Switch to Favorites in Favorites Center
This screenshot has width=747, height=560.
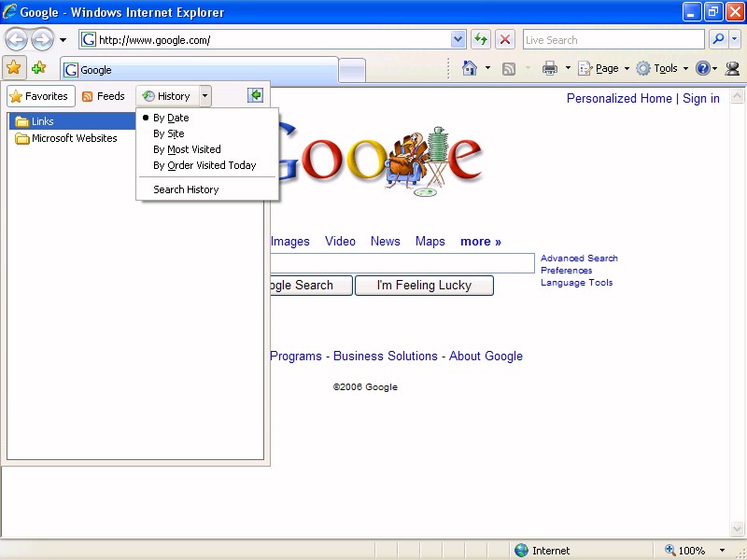pos(41,96)
